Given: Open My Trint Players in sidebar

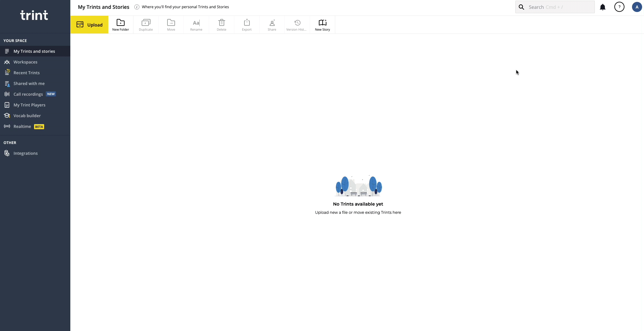Looking at the screenshot, I should coord(35,105).
